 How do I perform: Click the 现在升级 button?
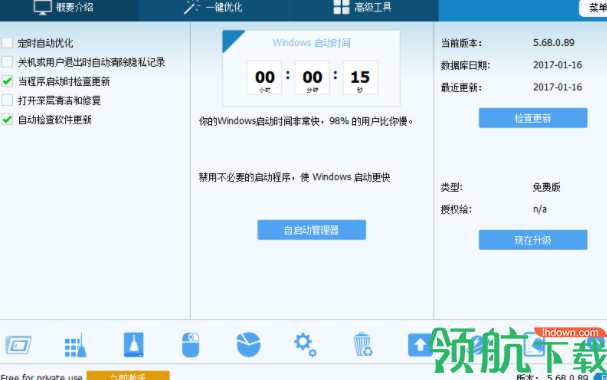point(533,240)
